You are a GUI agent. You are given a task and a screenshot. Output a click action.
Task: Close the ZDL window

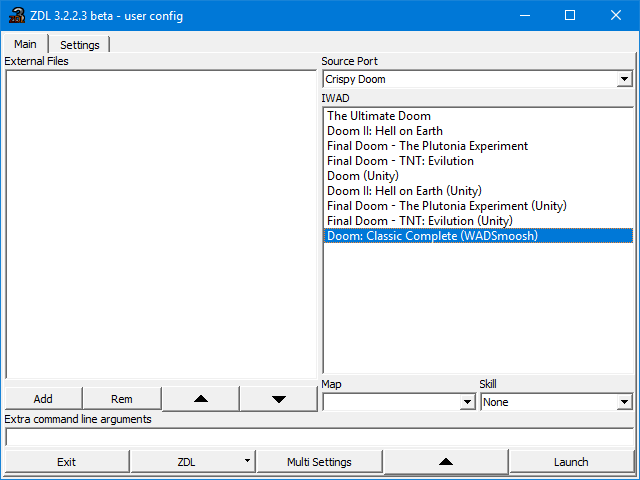(616, 16)
